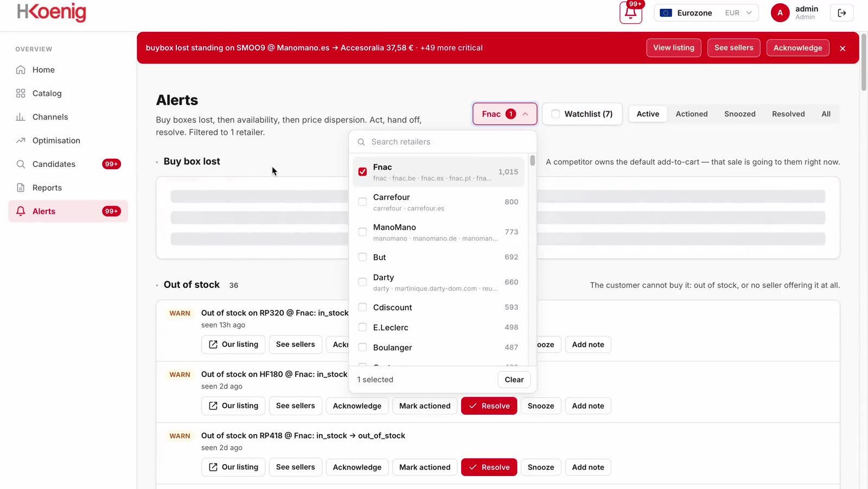The height and width of the screenshot is (489, 868).
Task: Click the Candidates 99+ badge
Action: 111,164
